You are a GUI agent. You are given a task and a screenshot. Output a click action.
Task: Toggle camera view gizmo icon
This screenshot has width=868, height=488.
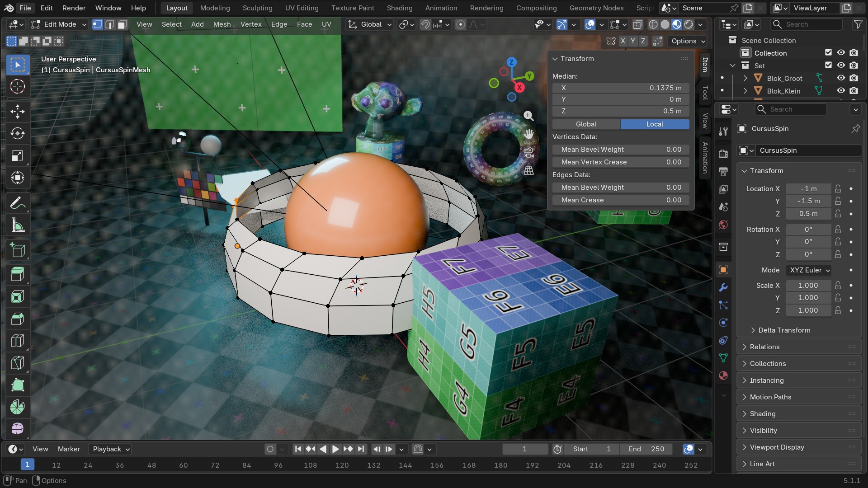(x=528, y=152)
